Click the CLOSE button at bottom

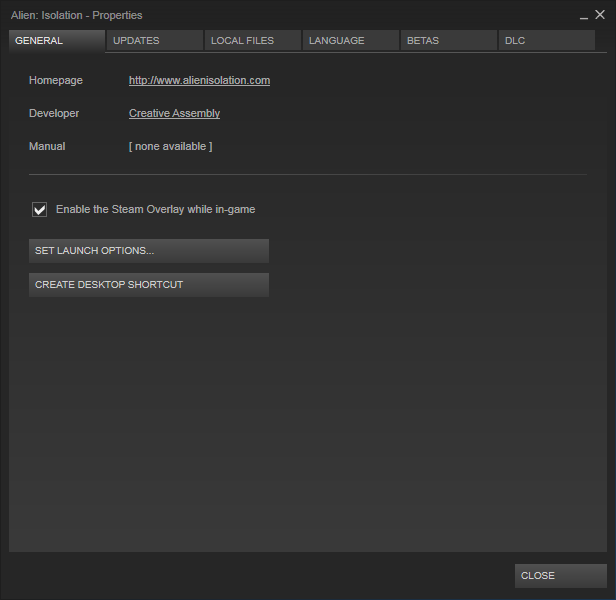click(x=561, y=576)
